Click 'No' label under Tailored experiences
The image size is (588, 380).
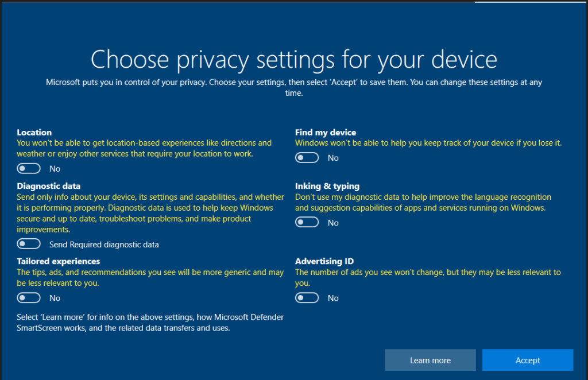click(55, 298)
